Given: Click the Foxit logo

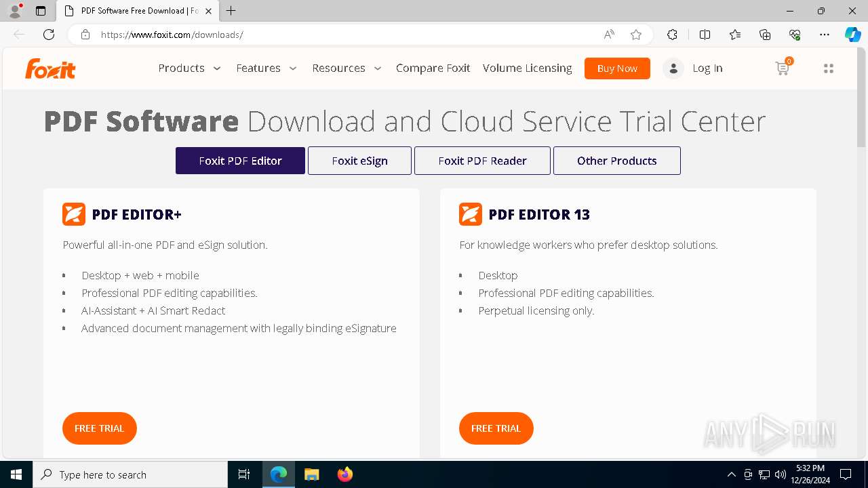Looking at the screenshot, I should point(50,68).
